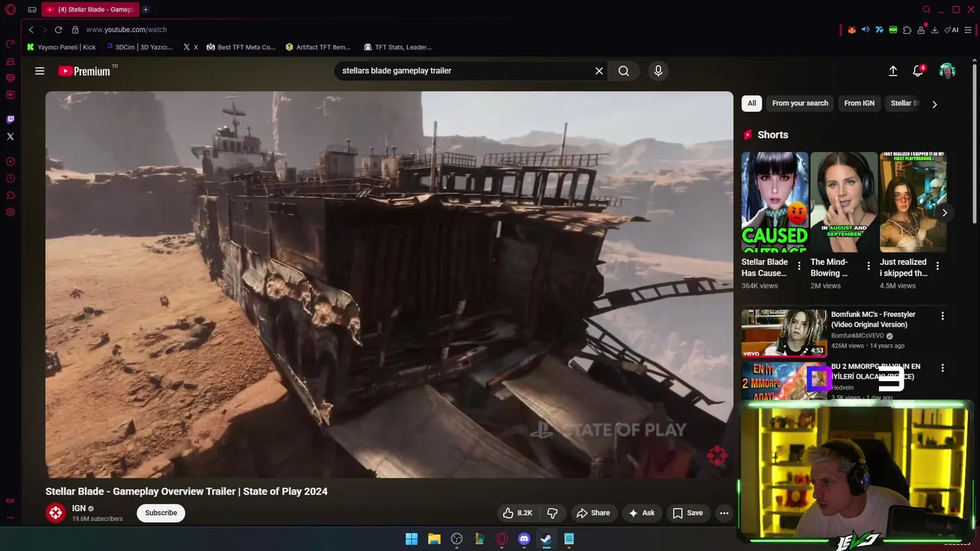Open the tab islands workspace icon

32,10
